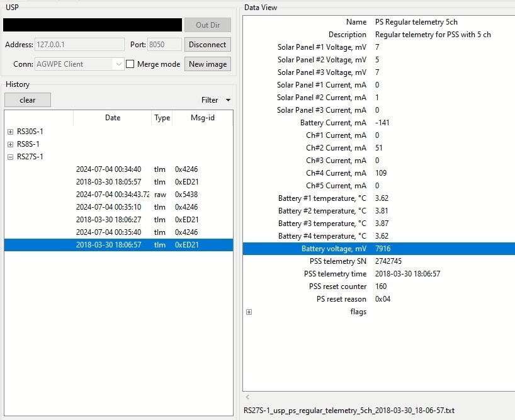Click the Port input field
This screenshot has height=420, width=515.
[164, 44]
